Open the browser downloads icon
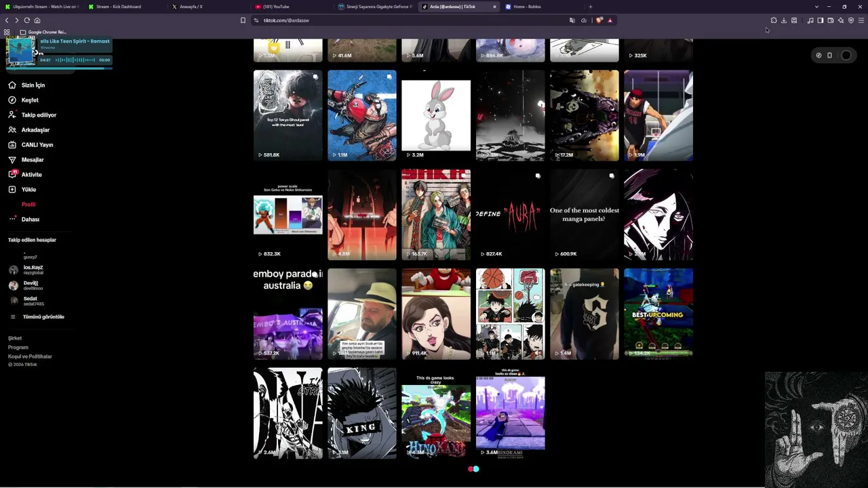 784,20
